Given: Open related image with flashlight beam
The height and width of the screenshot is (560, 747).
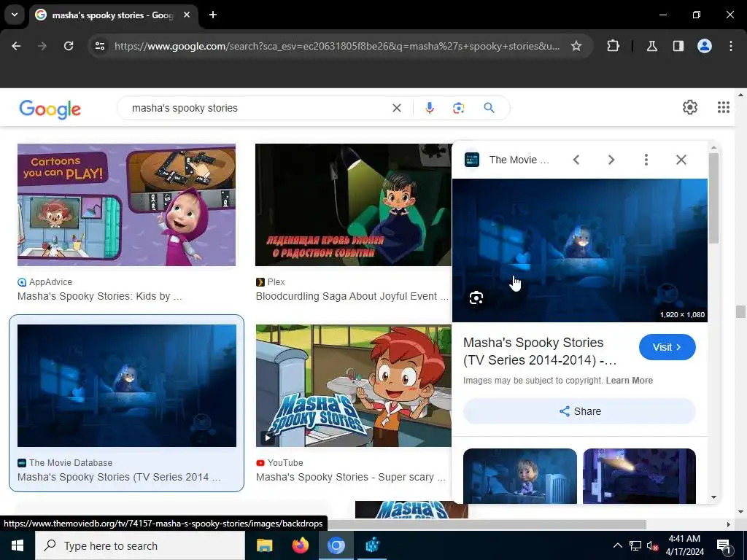Looking at the screenshot, I should pos(639,475).
